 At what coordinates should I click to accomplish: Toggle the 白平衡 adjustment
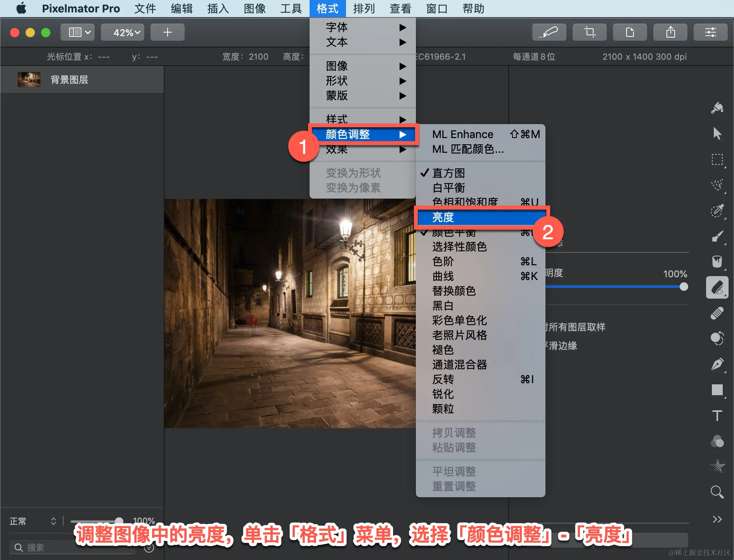[480, 188]
